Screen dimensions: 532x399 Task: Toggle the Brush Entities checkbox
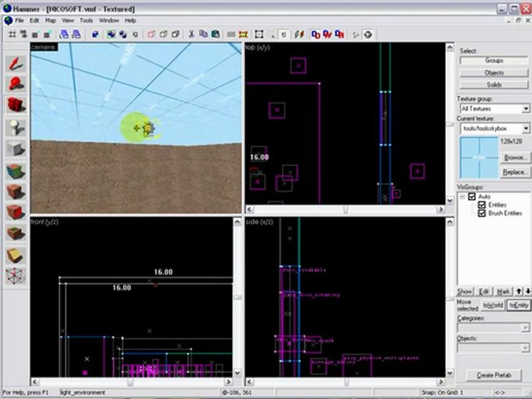tap(481, 213)
